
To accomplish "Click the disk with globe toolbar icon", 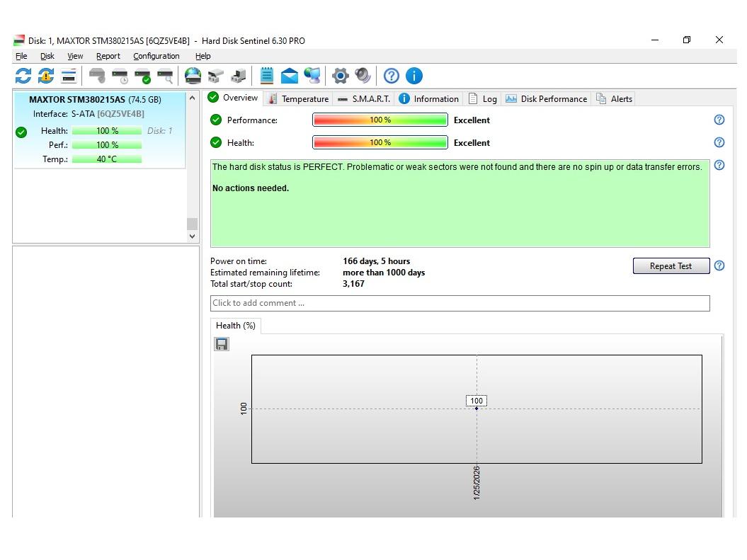I will 193,76.
